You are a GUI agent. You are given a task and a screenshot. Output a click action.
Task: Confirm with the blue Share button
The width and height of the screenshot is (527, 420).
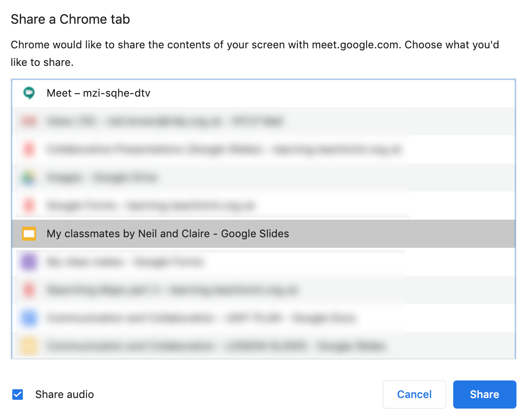pos(484,395)
